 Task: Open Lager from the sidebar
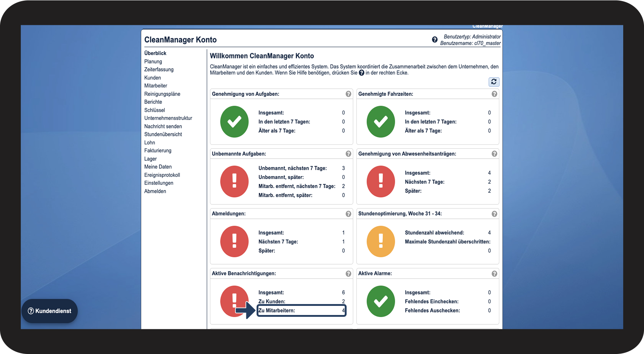(151, 159)
